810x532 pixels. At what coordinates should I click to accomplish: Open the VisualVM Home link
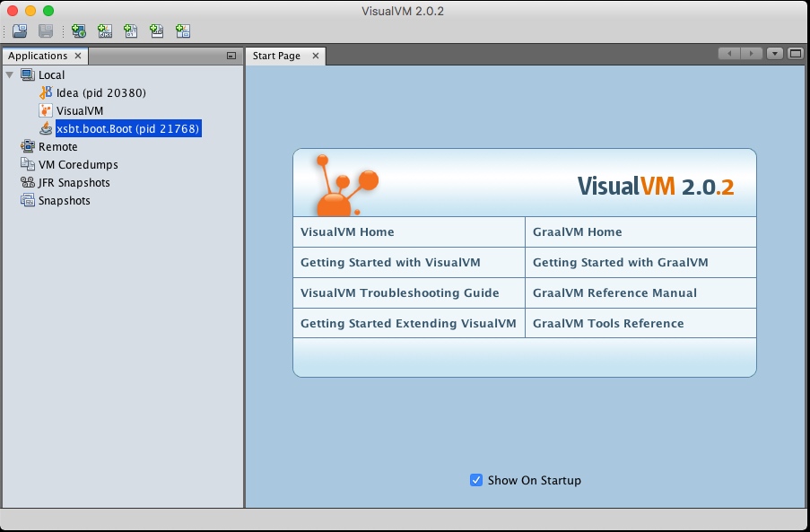point(347,232)
